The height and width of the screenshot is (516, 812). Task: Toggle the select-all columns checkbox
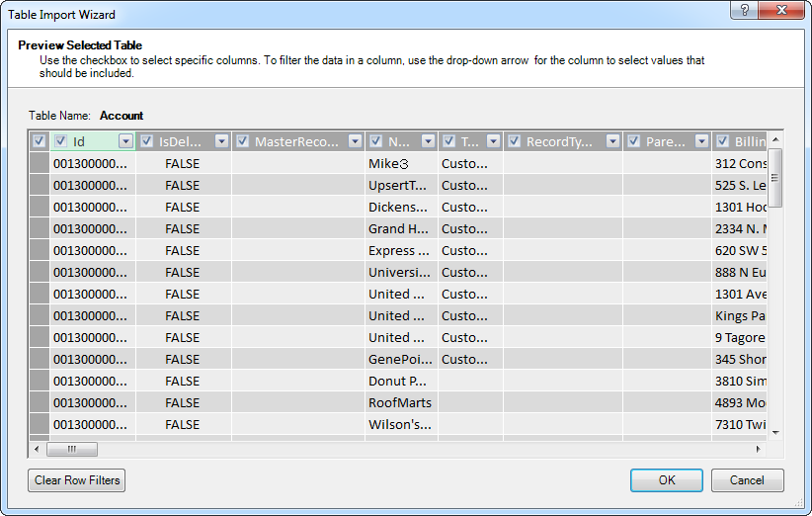(x=39, y=141)
